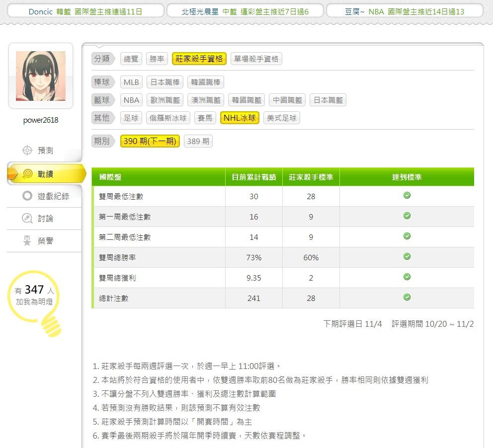Open the 榮譽 sidebar menu item
The width and height of the screenshot is (493, 448).
tap(44, 241)
